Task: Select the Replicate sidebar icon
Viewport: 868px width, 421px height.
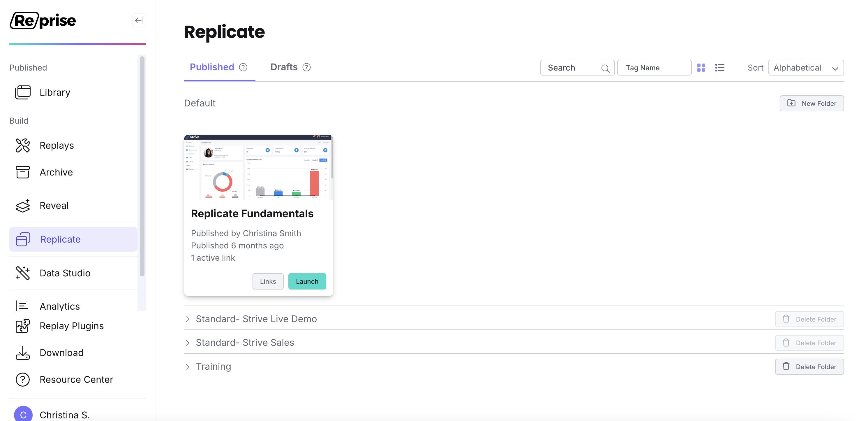Action: (23, 239)
